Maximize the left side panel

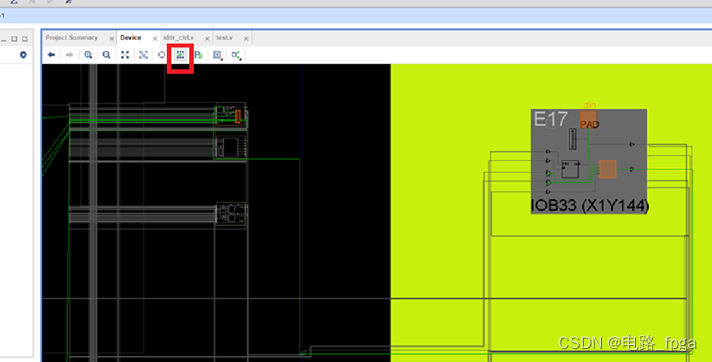coord(14,40)
